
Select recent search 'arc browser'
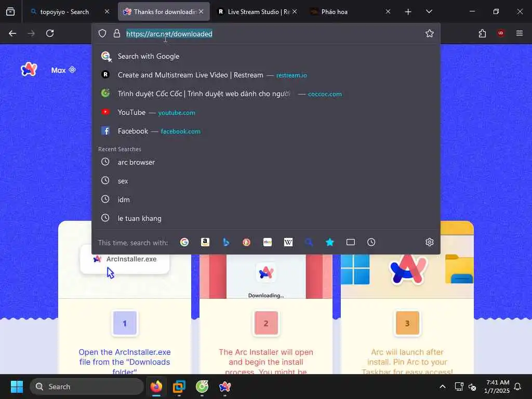265,162
